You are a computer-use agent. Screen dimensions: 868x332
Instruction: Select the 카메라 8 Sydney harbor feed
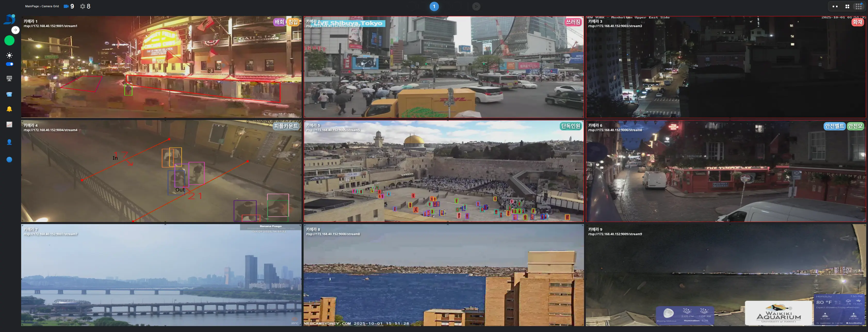(x=443, y=275)
